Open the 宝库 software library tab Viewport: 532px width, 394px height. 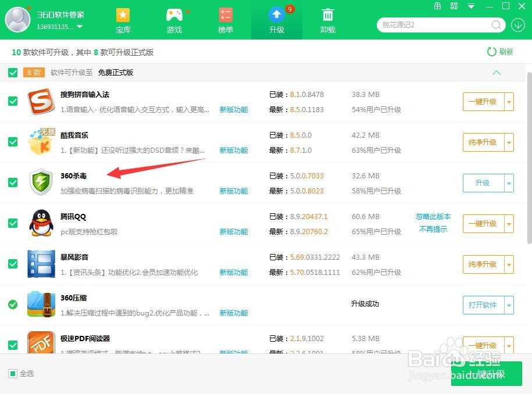pyautogui.click(x=123, y=21)
